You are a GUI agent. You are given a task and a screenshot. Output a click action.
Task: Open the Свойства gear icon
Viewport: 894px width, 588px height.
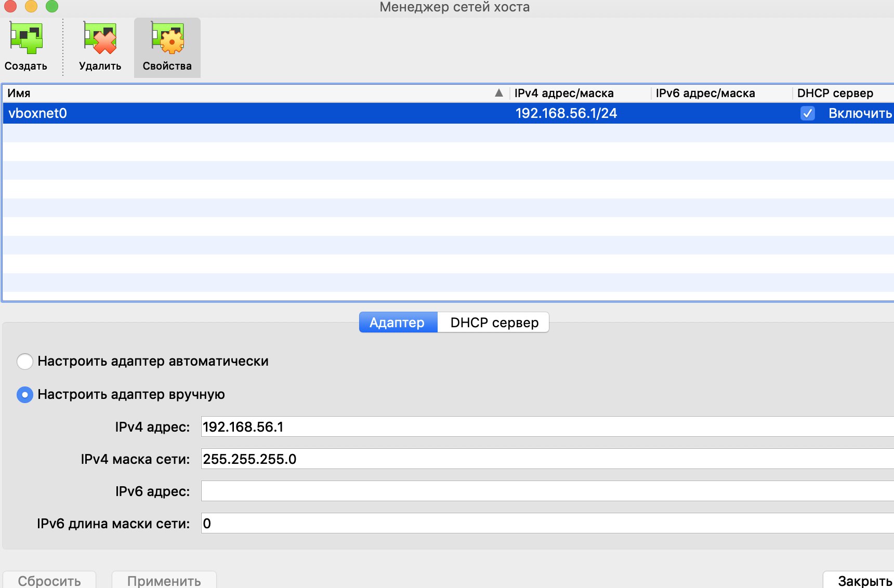[x=167, y=38]
